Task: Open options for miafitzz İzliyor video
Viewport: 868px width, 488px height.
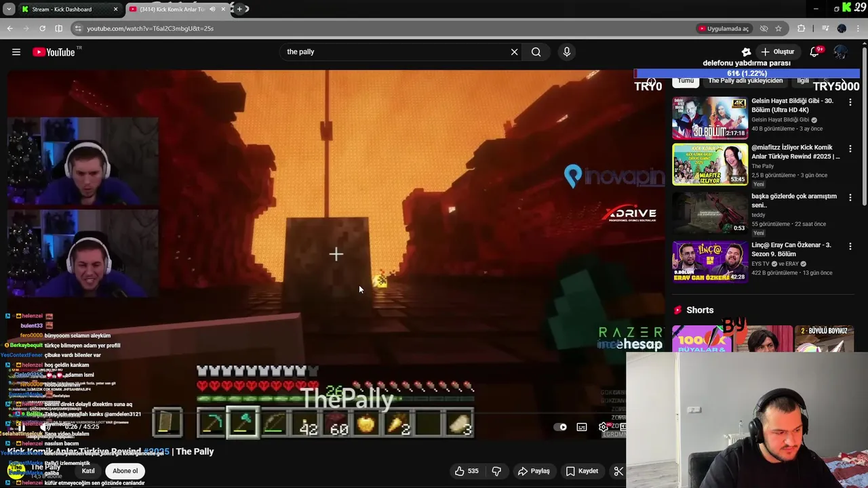Action: (x=850, y=149)
